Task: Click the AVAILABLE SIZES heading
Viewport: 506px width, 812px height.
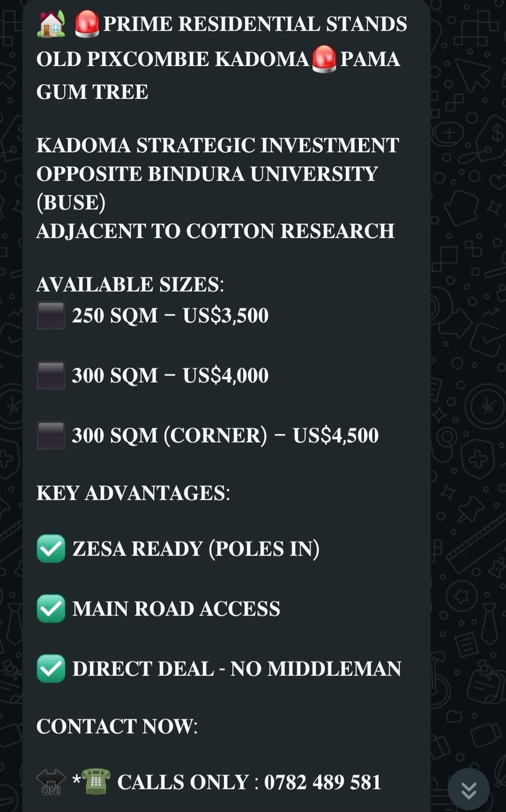Action: (x=130, y=284)
